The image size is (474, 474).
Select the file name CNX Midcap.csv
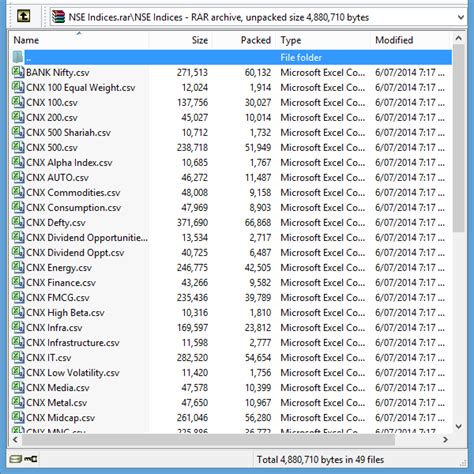point(60,418)
